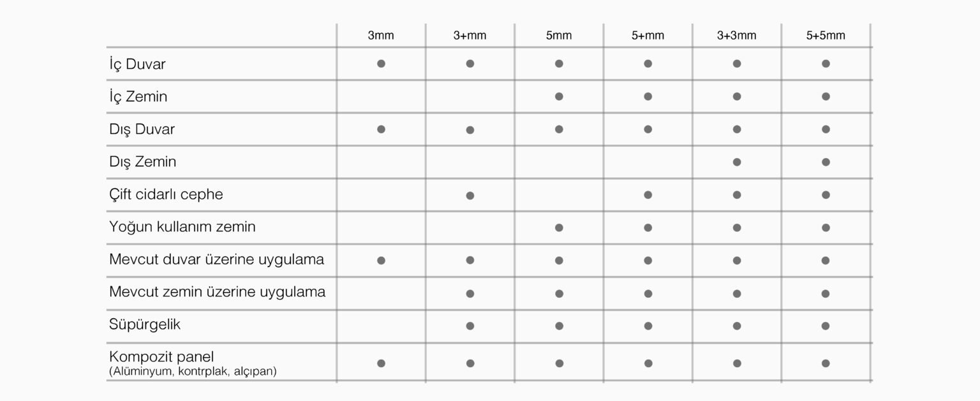Click the dot for İç Duvar under 3mm
Screen dimensions: 980x401
tap(381, 64)
